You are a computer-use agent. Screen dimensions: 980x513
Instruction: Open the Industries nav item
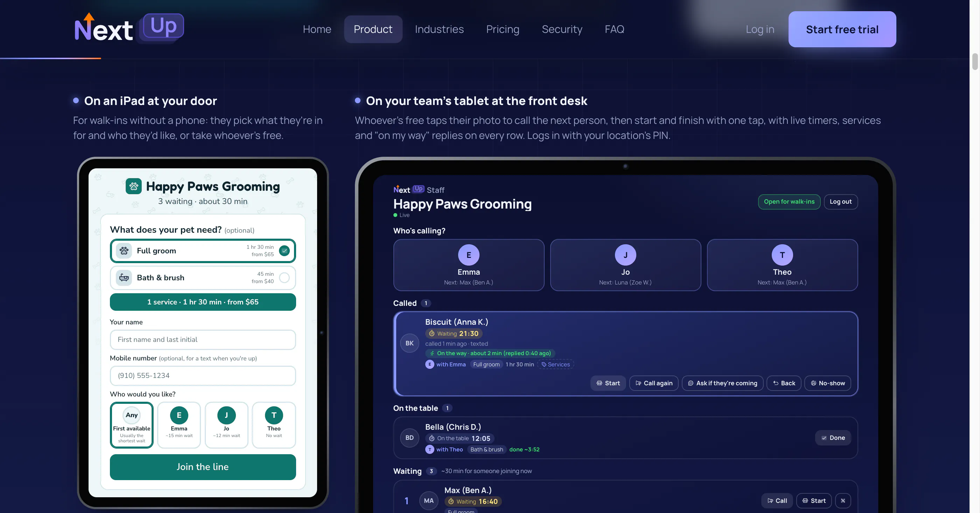tap(439, 29)
